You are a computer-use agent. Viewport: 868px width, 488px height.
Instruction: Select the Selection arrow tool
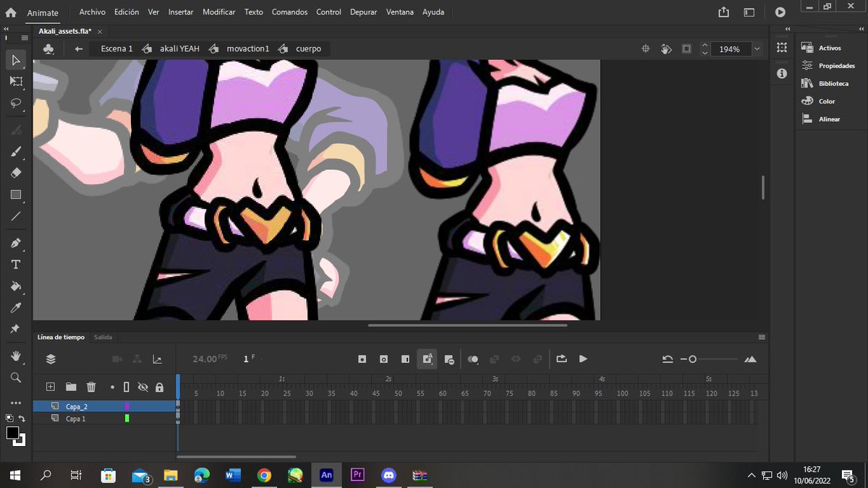[x=16, y=60]
